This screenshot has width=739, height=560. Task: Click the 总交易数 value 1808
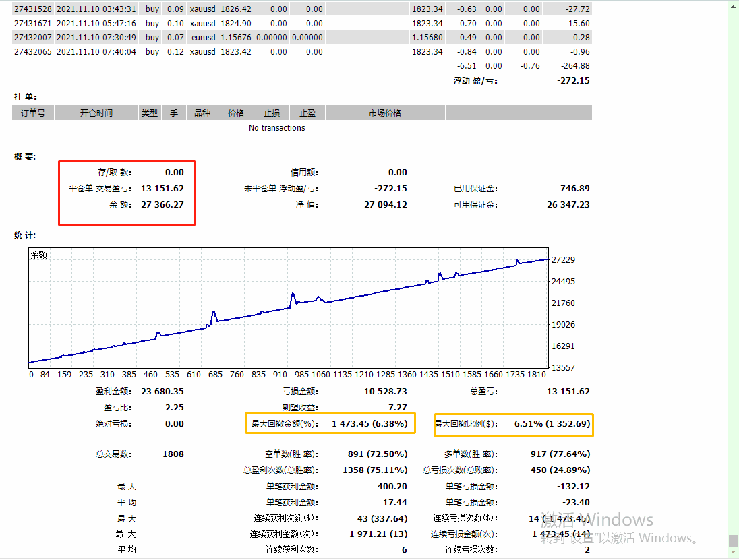(173, 454)
